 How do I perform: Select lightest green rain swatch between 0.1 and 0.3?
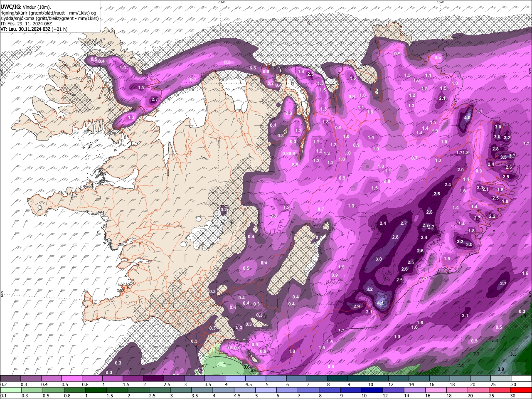tap(10, 390)
